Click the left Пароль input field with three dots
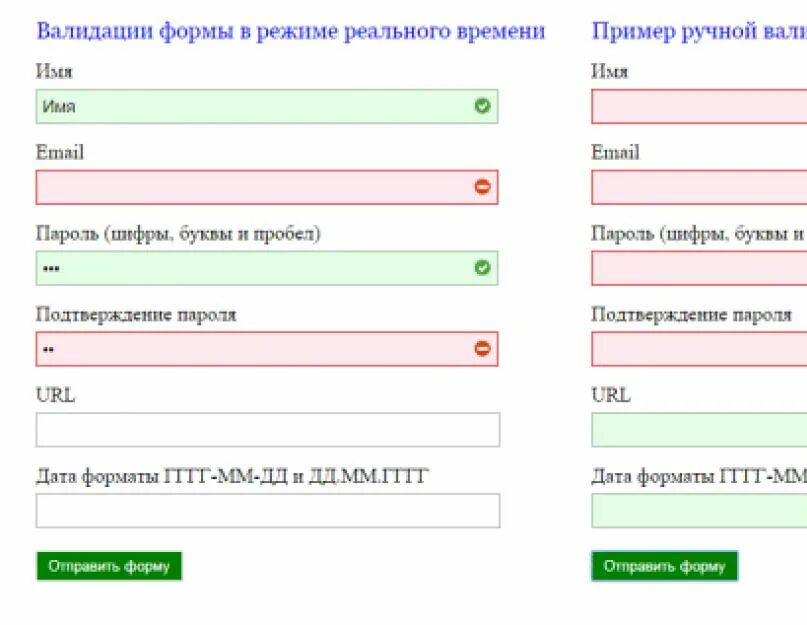Viewport: 807px width, 625px height. [x=267, y=268]
